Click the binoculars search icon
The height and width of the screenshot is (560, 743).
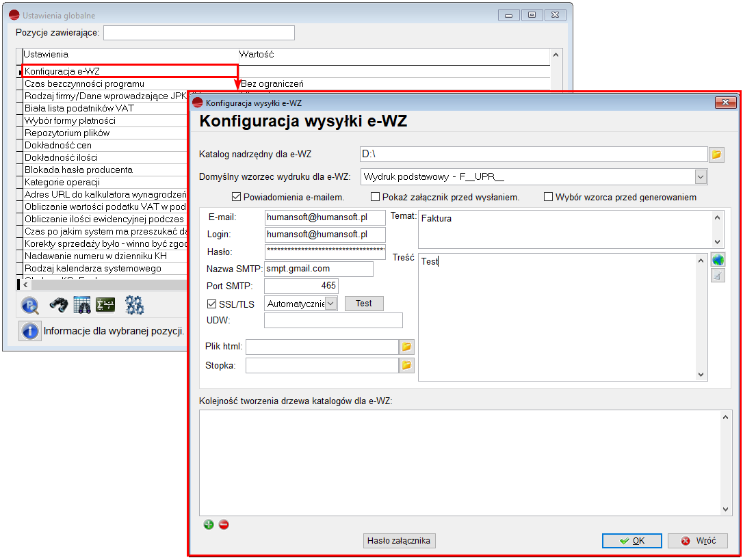click(x=59, y=305)
